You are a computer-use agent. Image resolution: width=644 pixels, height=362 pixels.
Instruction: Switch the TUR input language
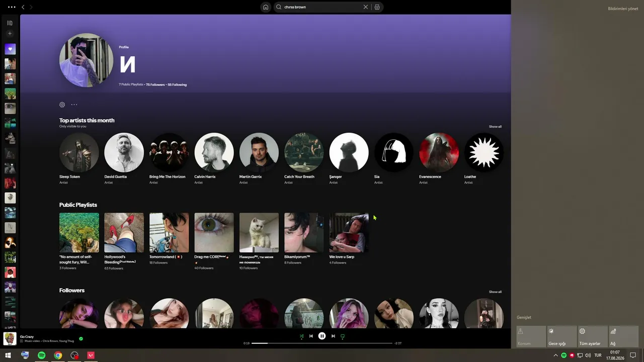598,355
